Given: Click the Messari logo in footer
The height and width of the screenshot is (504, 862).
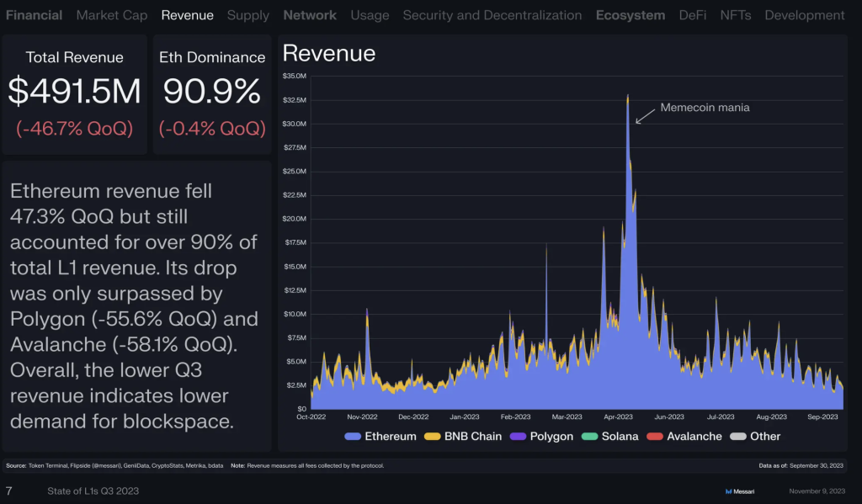Looking at the screenshot, I should pos(740,491).
